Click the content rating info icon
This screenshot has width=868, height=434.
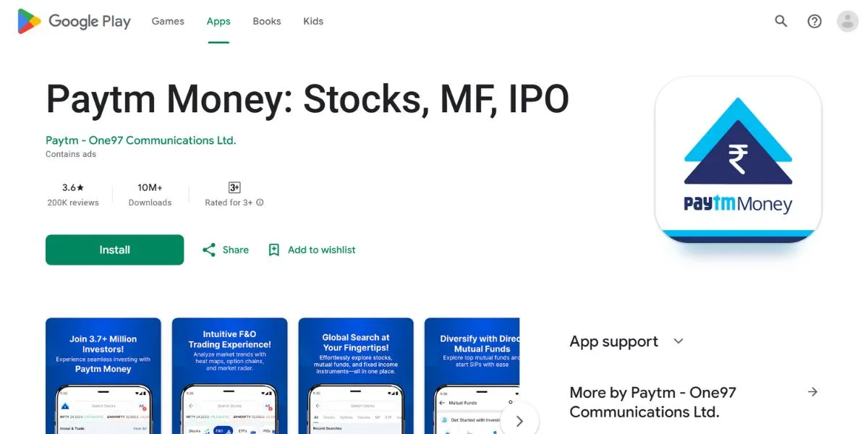261,203
